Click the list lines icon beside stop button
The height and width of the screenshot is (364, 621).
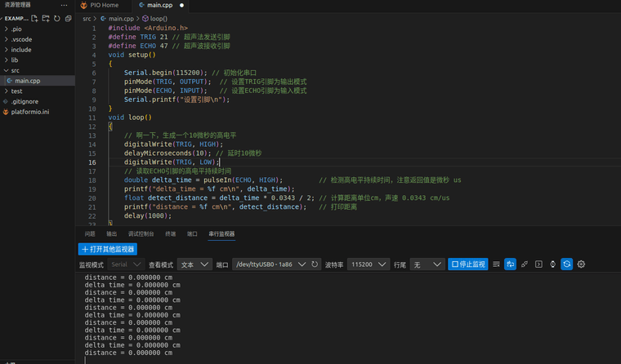[x=496, y=264]
